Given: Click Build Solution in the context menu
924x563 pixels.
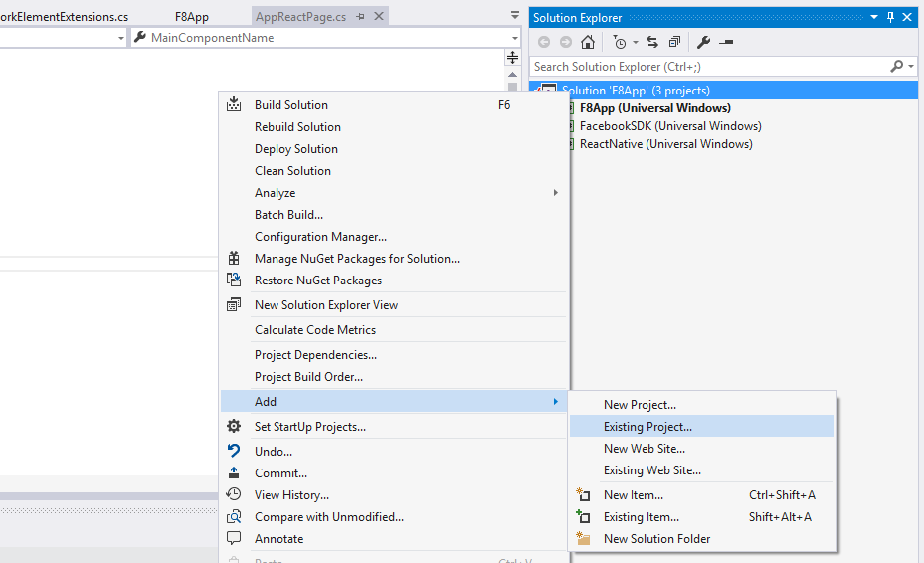Looking at the screenshot, I should click(x=290, y=105).
